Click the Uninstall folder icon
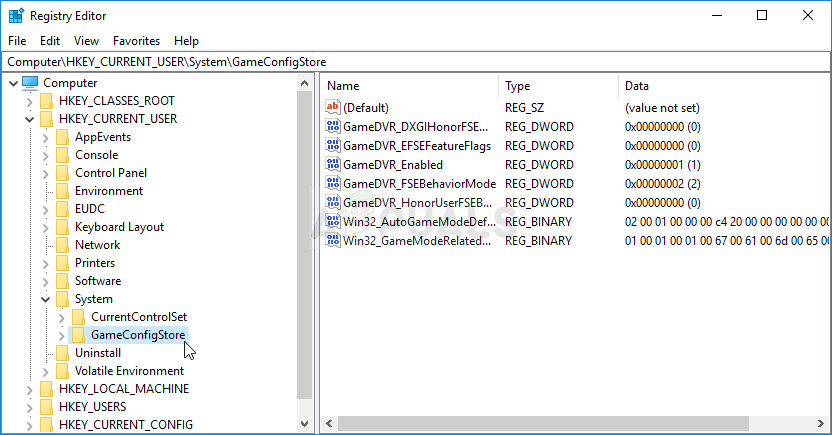The image size is (832, 435). click(63, 353)
